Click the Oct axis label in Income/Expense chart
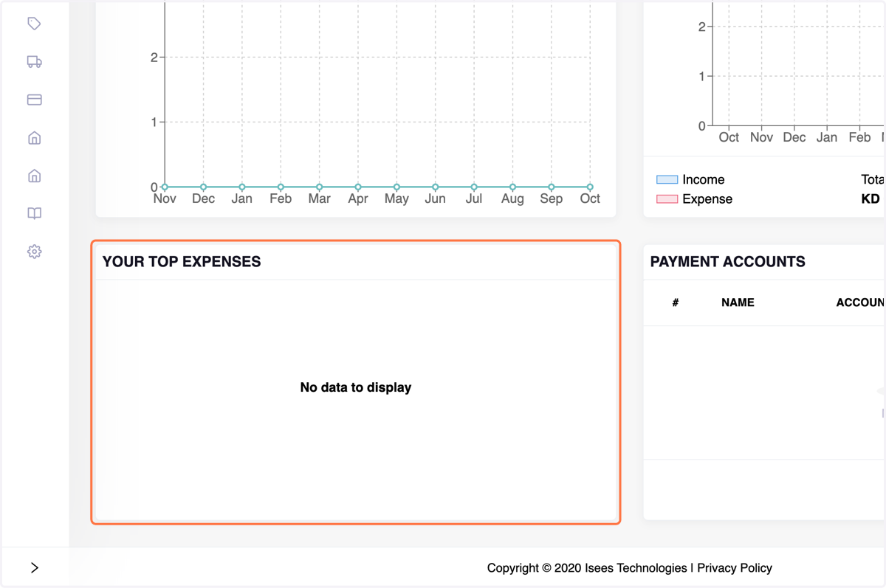The height and width of the screenshot is (588, 886). [729, 137]
